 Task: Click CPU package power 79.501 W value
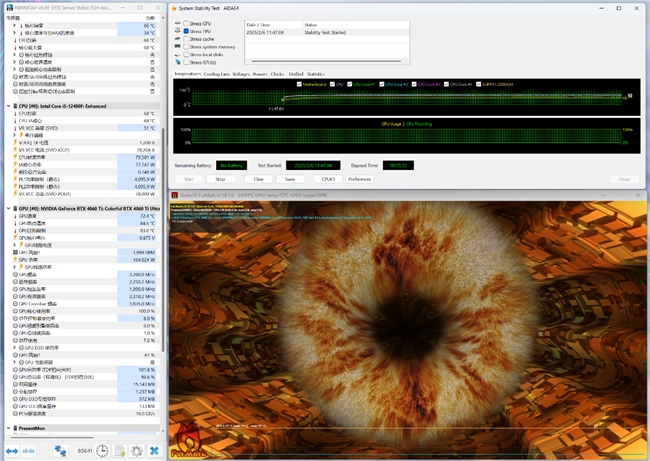(145, 157)
